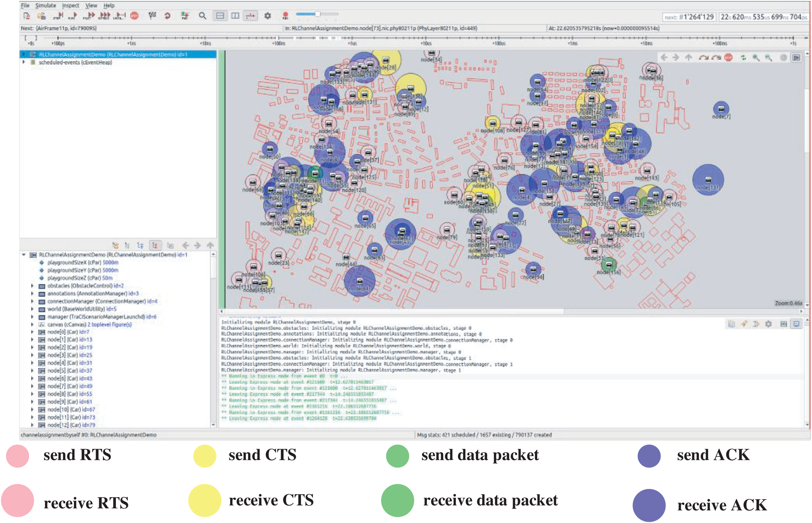Open simulation preferences gear icon

(x=267, y=16)
